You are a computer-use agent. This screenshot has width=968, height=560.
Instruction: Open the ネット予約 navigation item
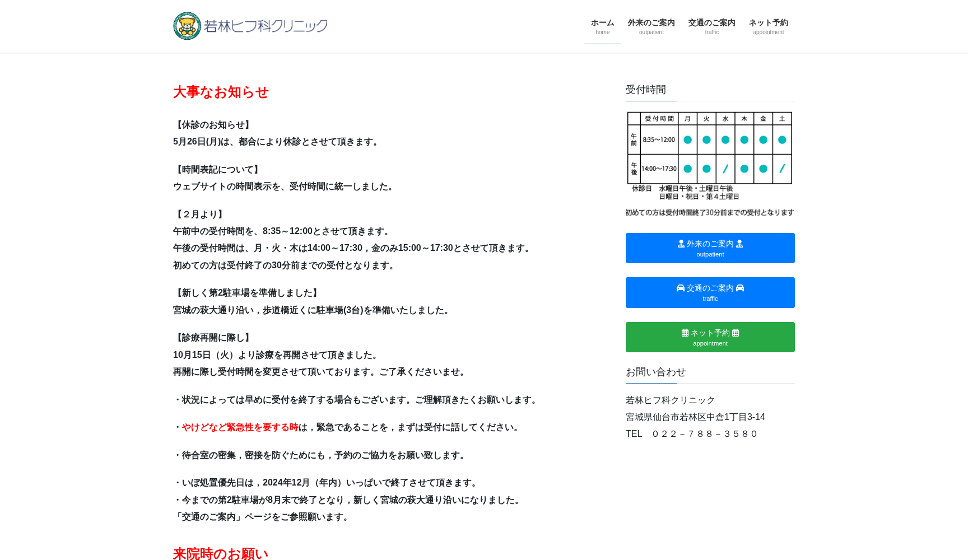coord(768,26)
